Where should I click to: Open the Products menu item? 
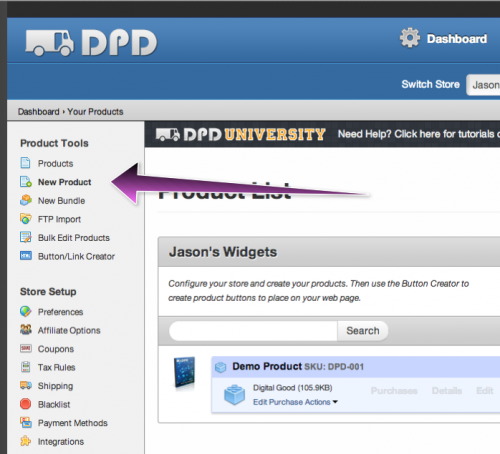55,163
